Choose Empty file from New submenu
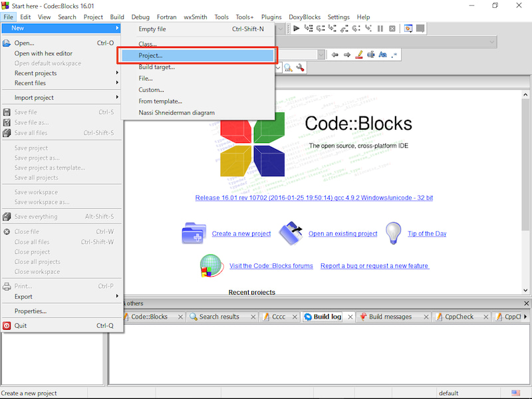 198,29
